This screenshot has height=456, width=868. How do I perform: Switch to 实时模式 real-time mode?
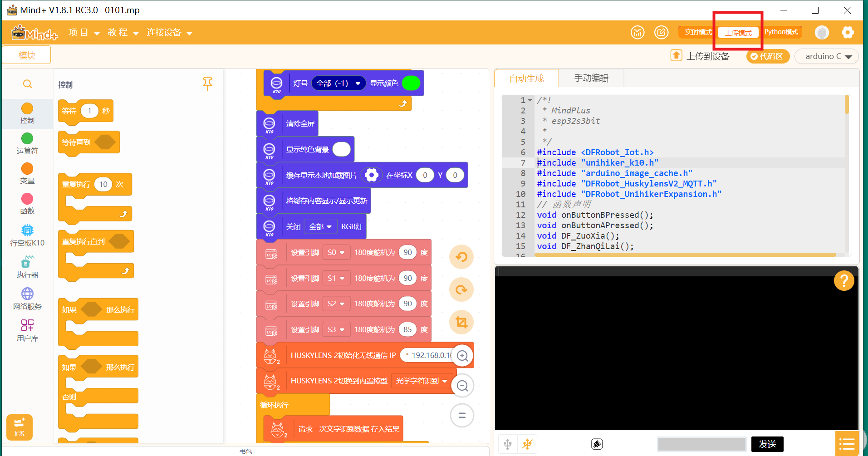pyautogui.click(x=698, y=32)
